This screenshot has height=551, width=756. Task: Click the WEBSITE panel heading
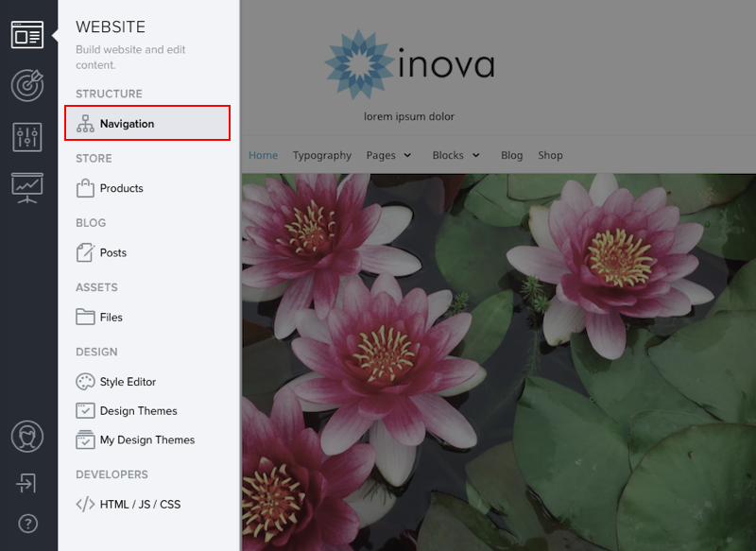tap(111, 27)
